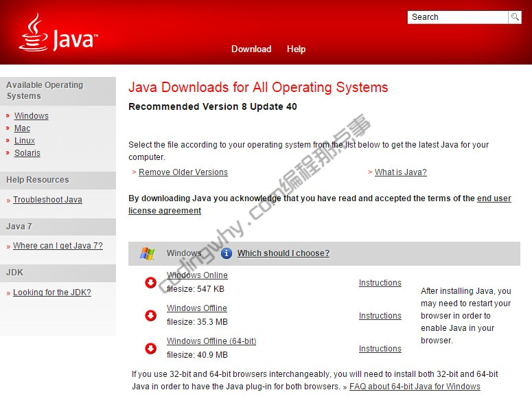
Task: Click the blue info icon beside Which should I choose
Action: 226,253
